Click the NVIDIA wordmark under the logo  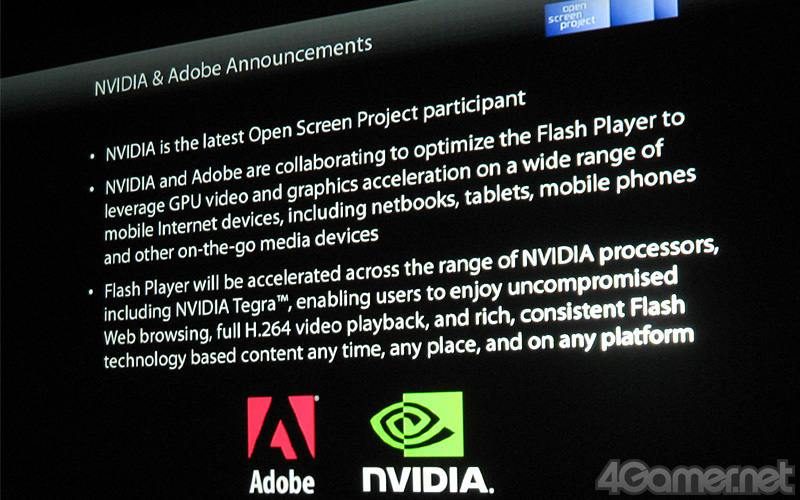tap(428, 481)
